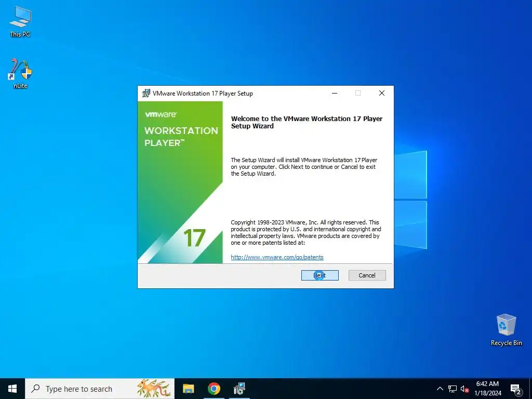This screenshot has height=399, width=532.
Task: Click the seahorse search highlight illustration
Action: tap(154, 389)
